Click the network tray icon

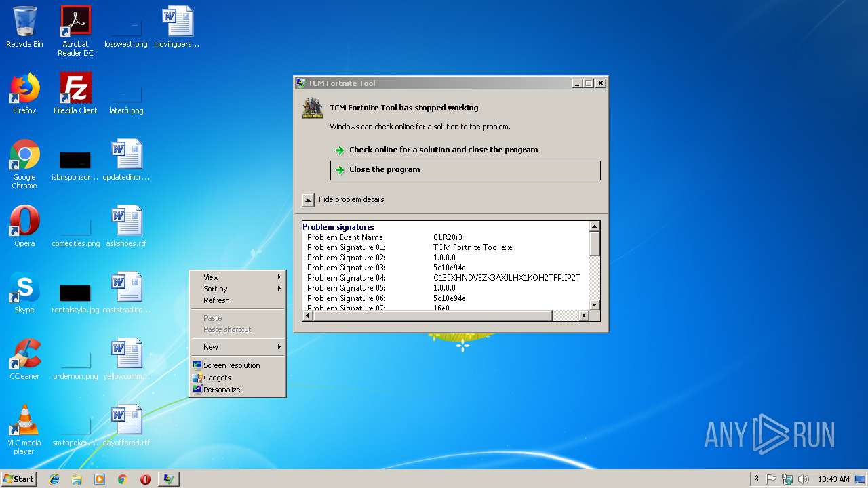point(787,479)
